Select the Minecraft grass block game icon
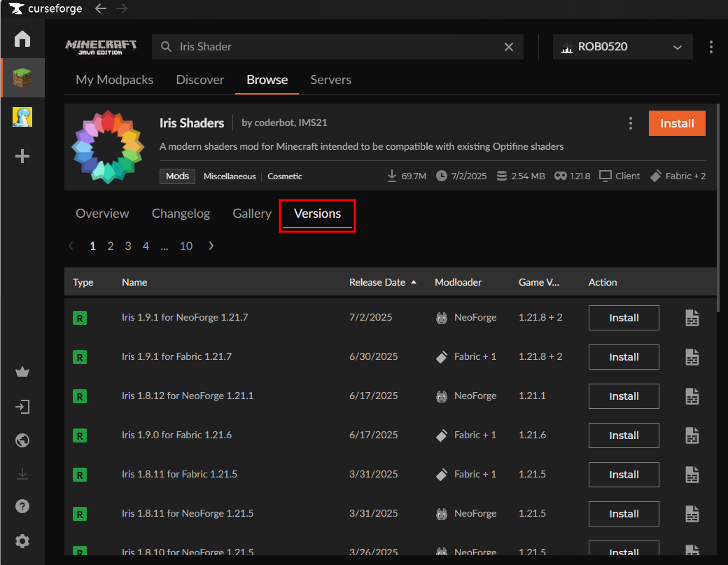Viewport: 728px width, 565px height. pyautogui.click(x=22, y=78)
